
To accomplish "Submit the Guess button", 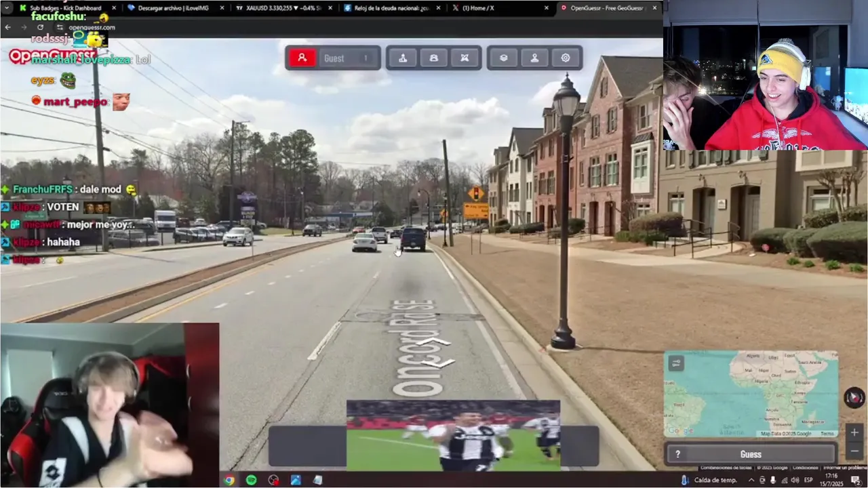I will [751, 454].
